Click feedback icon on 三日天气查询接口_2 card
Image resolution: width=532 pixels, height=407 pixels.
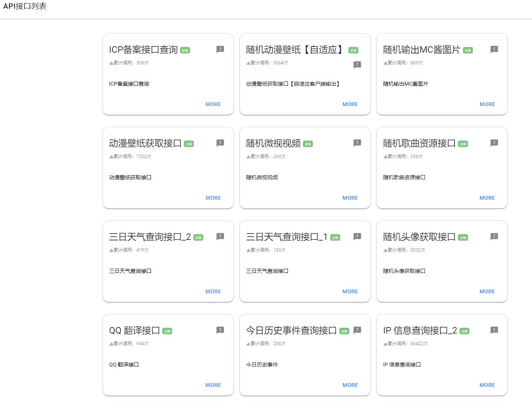tap(220, 236)
